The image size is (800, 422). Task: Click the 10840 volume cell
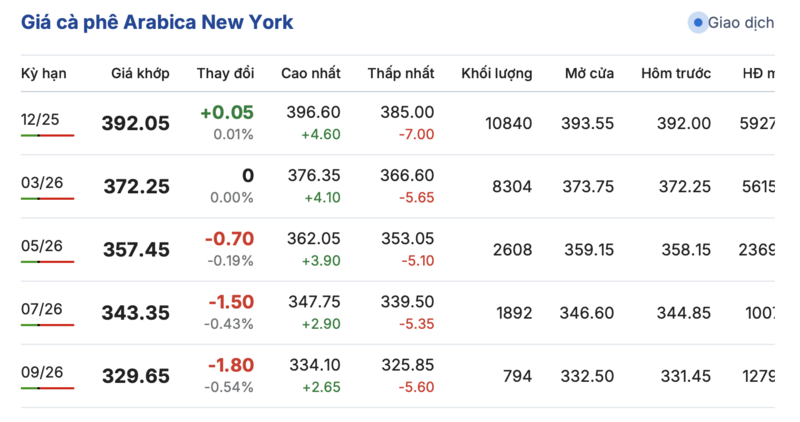coord(508,123)
